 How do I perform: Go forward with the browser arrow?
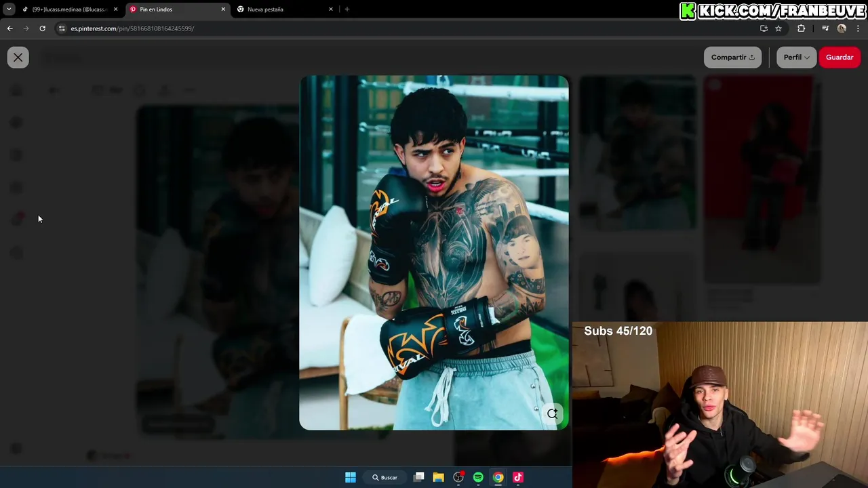26,28
